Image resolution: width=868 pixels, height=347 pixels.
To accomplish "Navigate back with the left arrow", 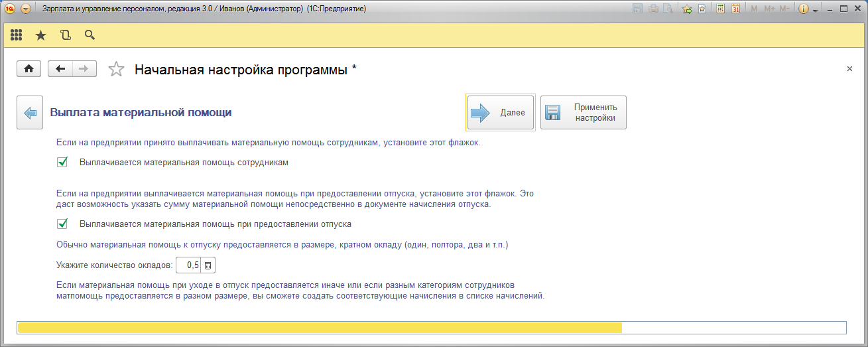I will pyautogui.click(x=60, y=69).
